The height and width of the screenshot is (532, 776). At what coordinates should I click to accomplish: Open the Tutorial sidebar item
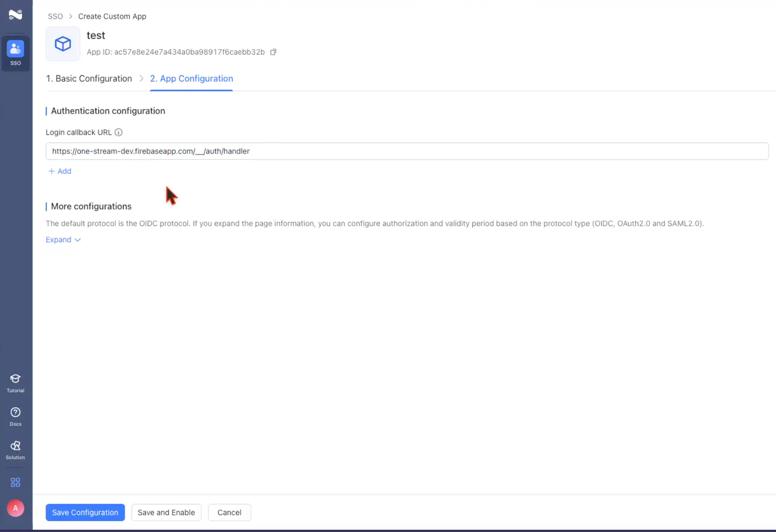(16, 383)
